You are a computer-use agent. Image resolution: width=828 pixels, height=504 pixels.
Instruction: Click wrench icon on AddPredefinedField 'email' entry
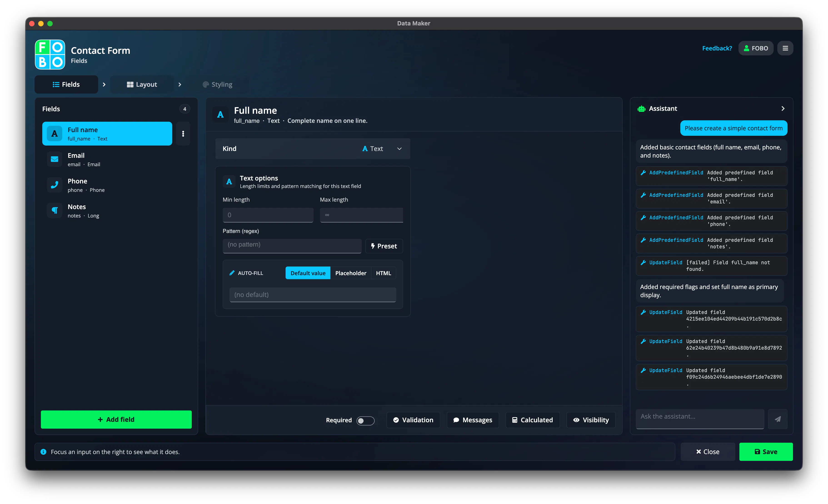[x=643, y=195]
